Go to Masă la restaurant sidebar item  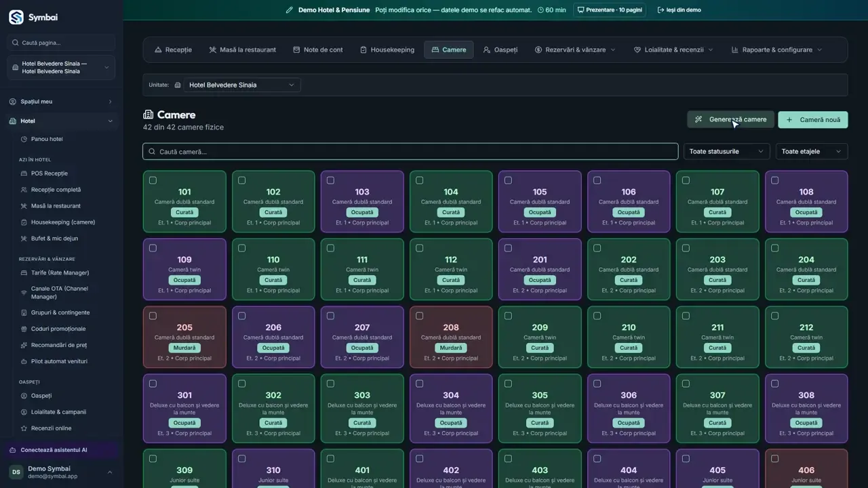56,206
